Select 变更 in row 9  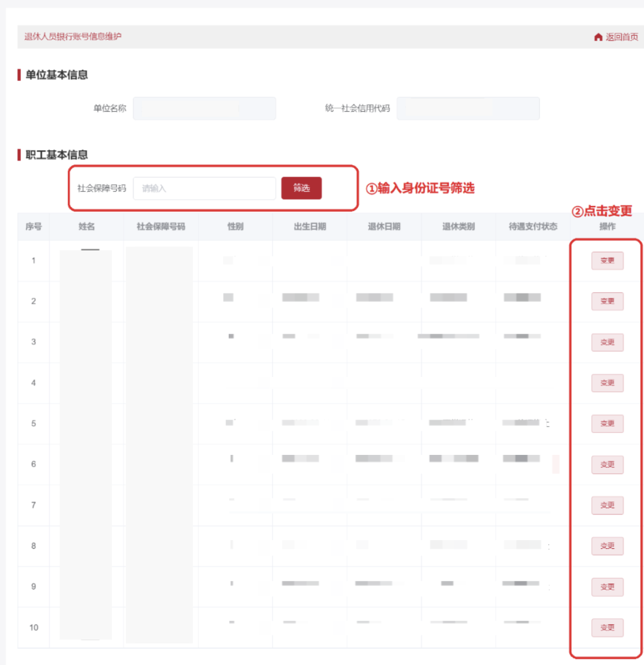click(x=607, y=587)
